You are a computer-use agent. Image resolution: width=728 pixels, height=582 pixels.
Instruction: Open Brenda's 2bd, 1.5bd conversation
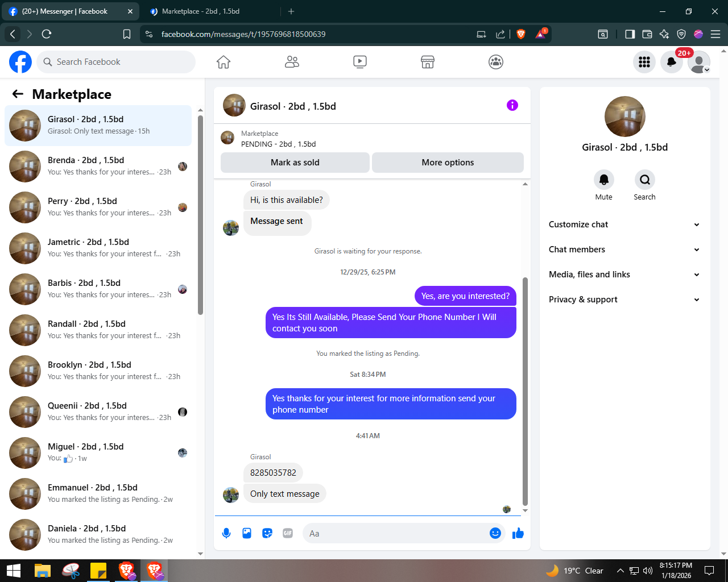[x=98, y=167]
